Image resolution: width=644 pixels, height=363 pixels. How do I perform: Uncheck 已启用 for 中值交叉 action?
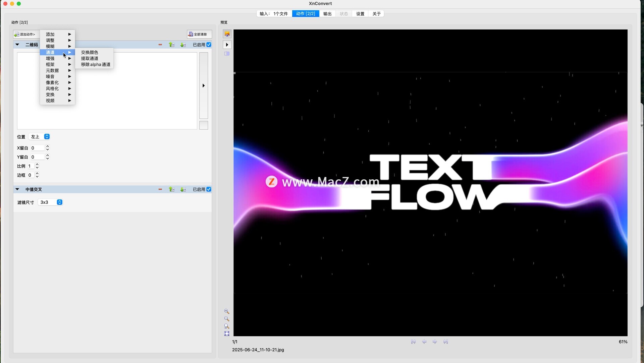pyautogui.click(x=209, y=189)
